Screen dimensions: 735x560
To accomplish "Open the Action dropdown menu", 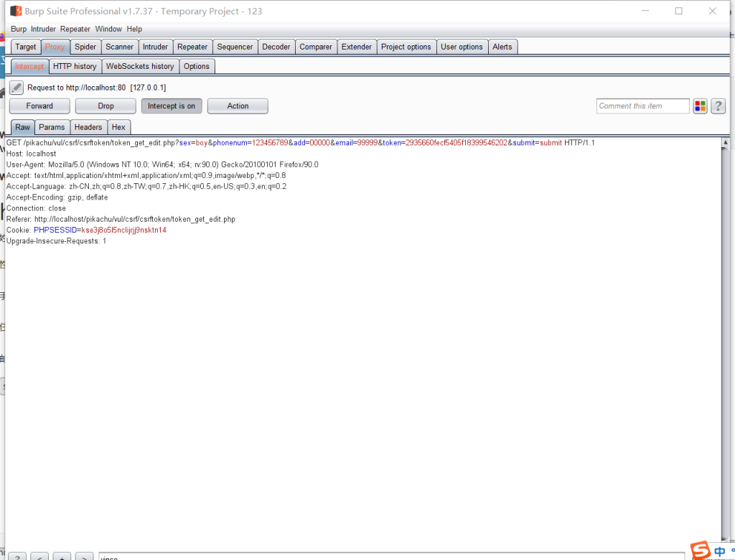I will [238, 106].
